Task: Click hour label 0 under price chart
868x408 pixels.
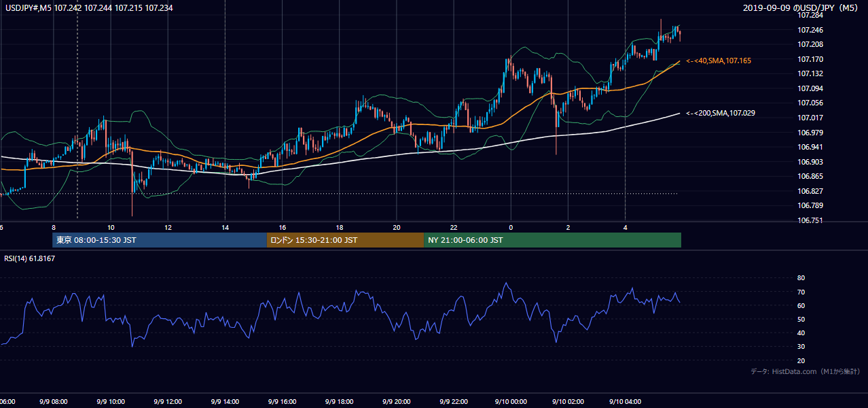Action: click(511, 227)
